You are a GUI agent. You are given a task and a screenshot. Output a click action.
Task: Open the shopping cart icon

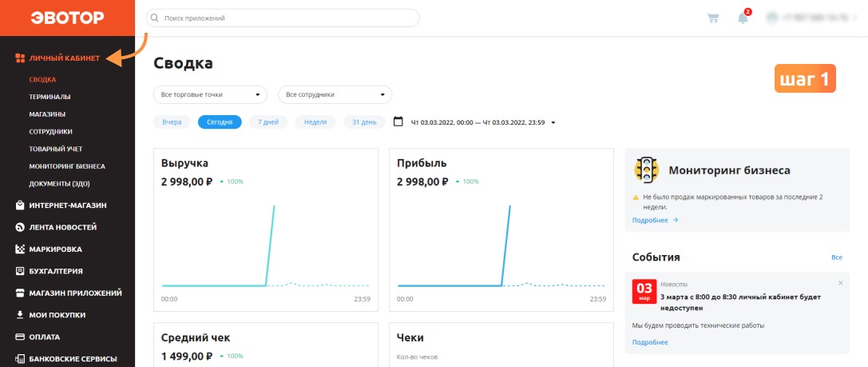pyautogui.click(x=712, y=18)
